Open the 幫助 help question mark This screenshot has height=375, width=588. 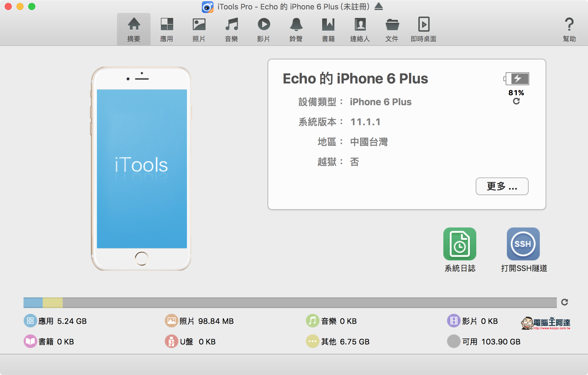(x=569, y=29)
